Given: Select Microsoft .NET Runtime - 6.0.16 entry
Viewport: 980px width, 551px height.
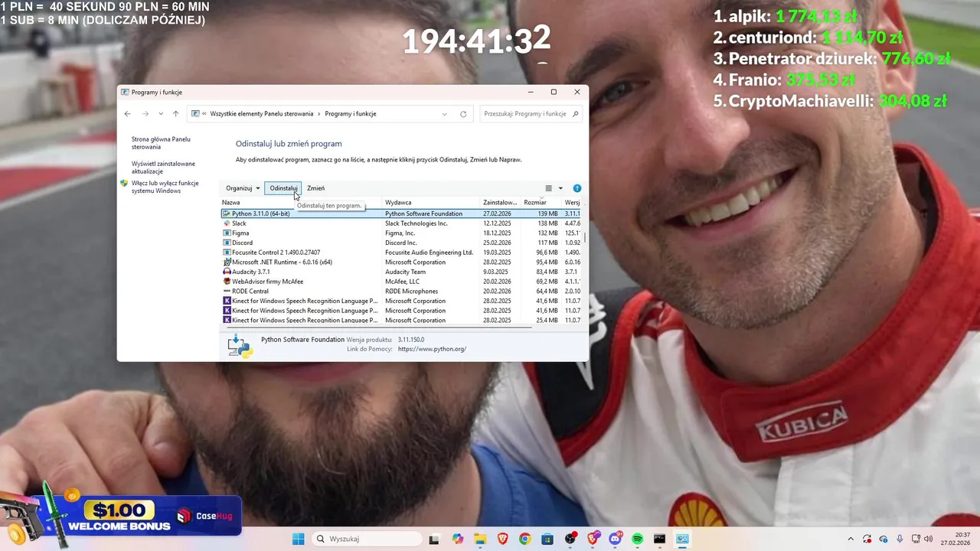Looking at the screenshot, I should [x=400, y=262].
